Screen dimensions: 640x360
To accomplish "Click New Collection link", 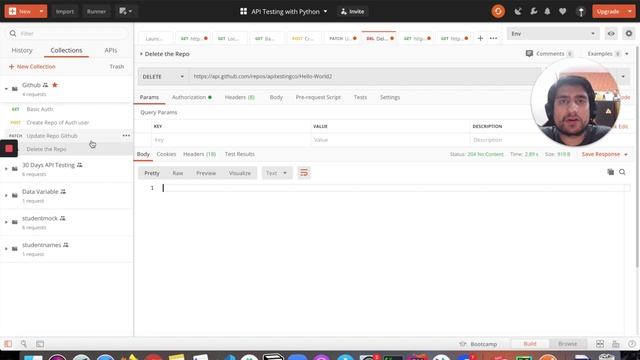I will tap(32, 67).
